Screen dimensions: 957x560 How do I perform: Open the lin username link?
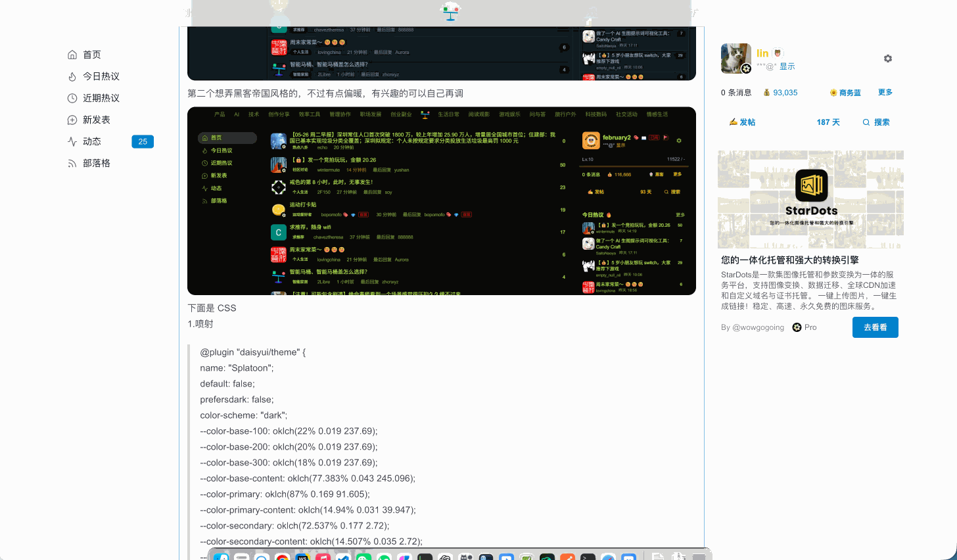click(x=762, y=53)
